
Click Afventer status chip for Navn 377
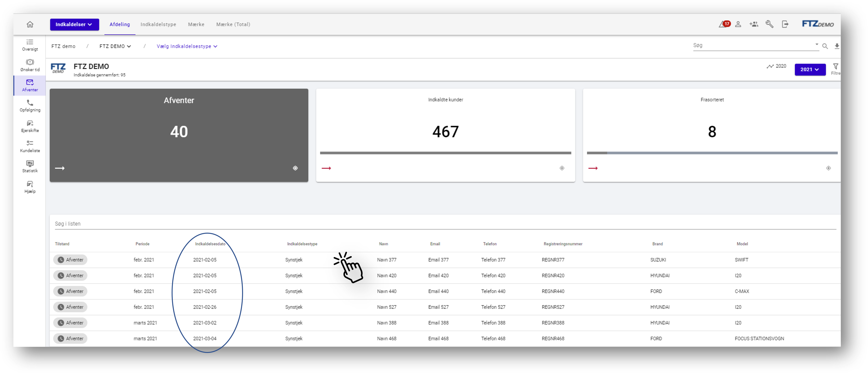click(x=70, y=260)
